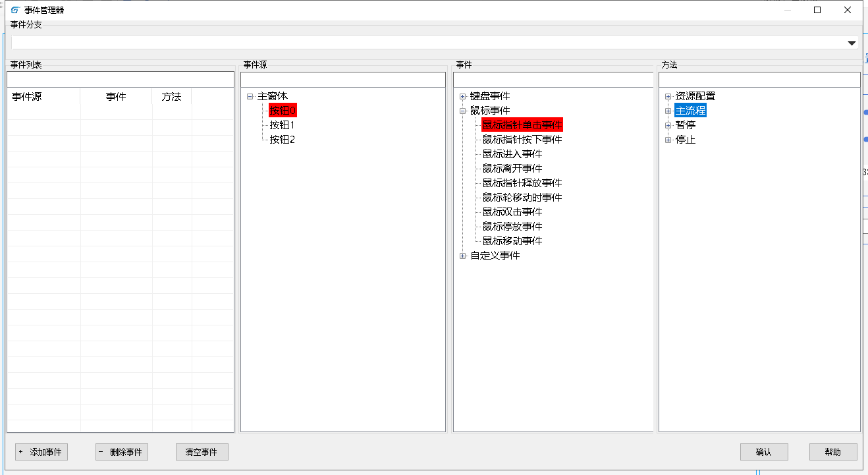Click the 事件管理器 app icon in title bar
This screenshot has width=868, height=475.
(15, 10)
